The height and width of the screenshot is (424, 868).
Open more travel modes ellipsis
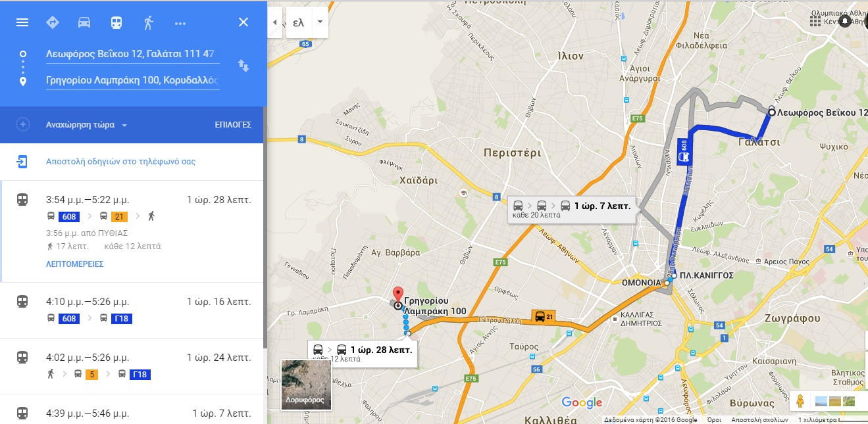point(180,23)
